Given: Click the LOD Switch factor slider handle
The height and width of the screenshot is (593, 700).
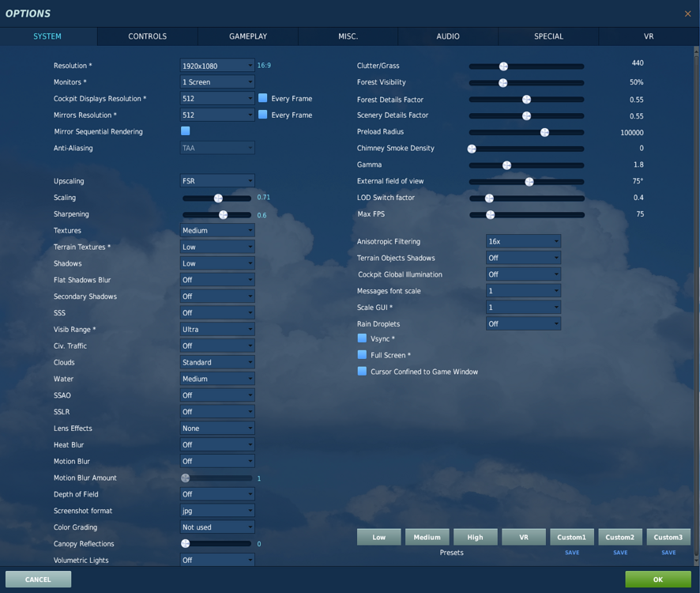Looking at the screenshot, I should pos(489,198).
